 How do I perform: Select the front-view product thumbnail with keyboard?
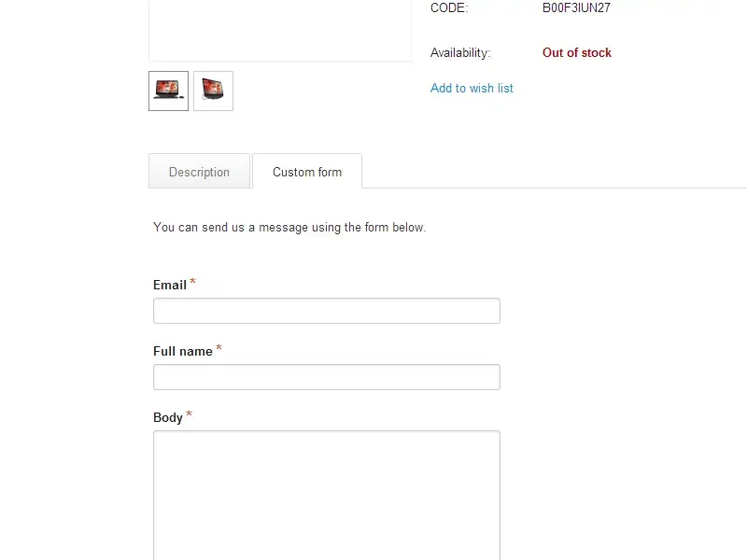coord(168,91)
